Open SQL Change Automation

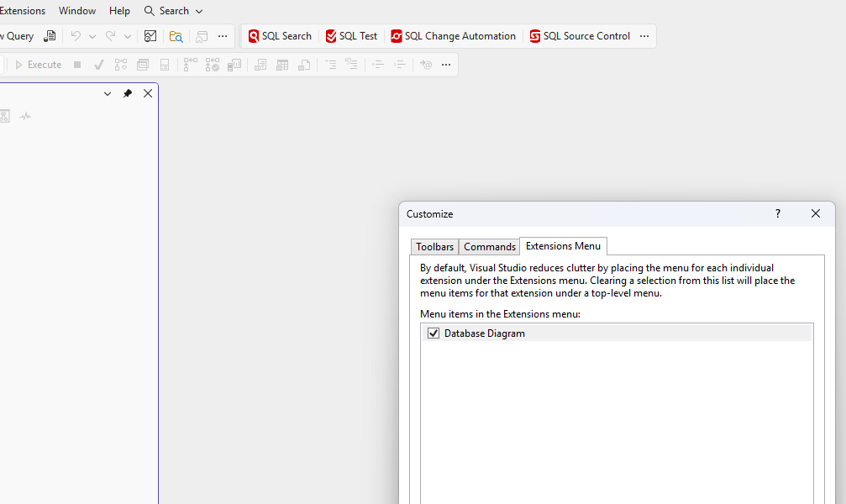coord(453,36)
